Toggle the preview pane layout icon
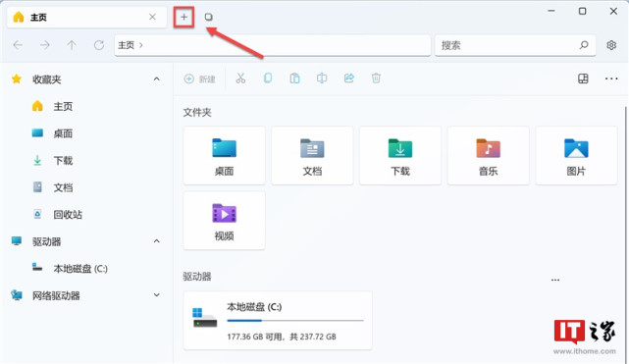This screenshot has width=629, height=364. pos(583,78)
